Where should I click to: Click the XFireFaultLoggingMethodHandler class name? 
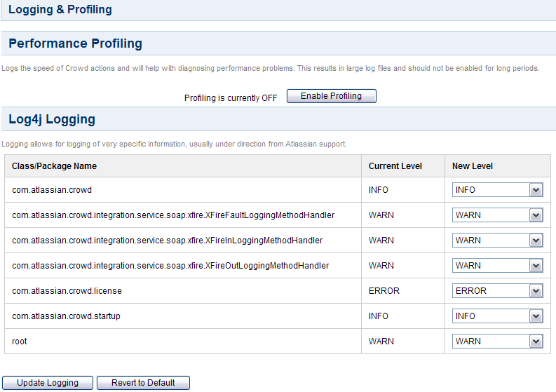(173, 215)
